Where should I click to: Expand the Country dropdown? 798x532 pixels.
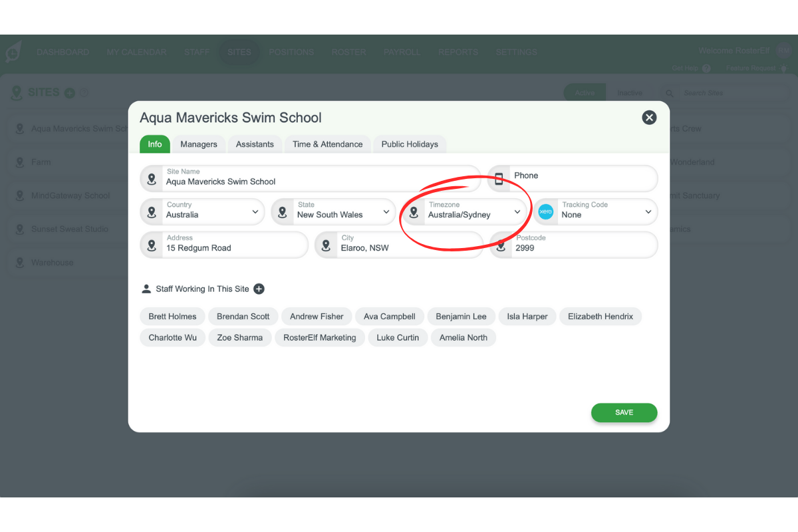pyautogui.click(x=255, y=211)
